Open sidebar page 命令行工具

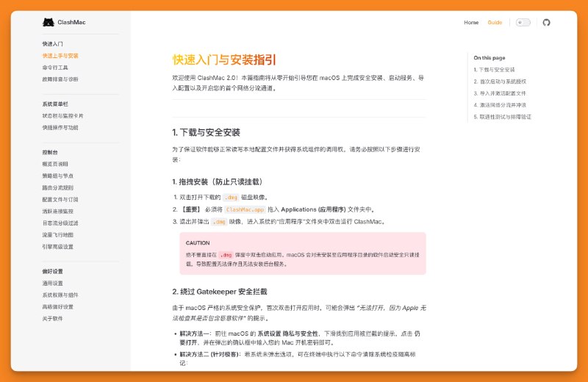pyautogui.click(x=54, y=68)
